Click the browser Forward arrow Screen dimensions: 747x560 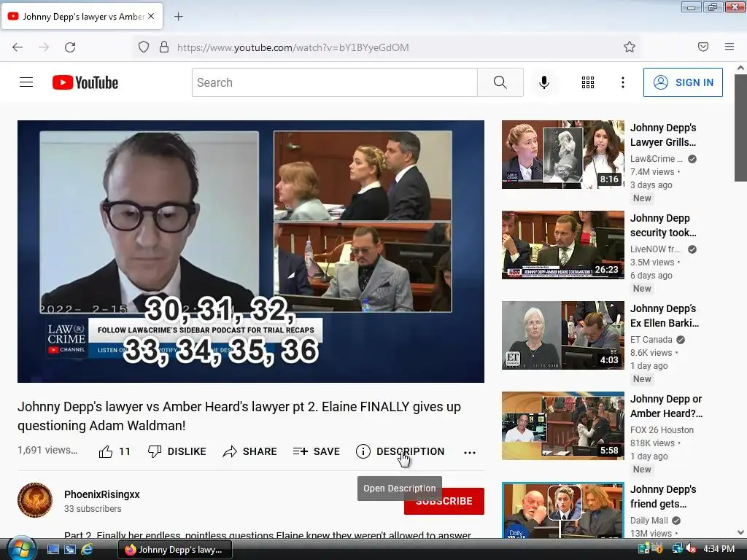44,47
